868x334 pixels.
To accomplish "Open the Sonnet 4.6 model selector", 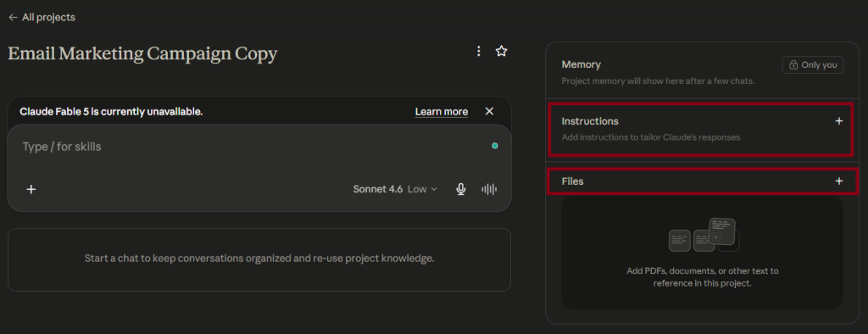I will point(395,189).
